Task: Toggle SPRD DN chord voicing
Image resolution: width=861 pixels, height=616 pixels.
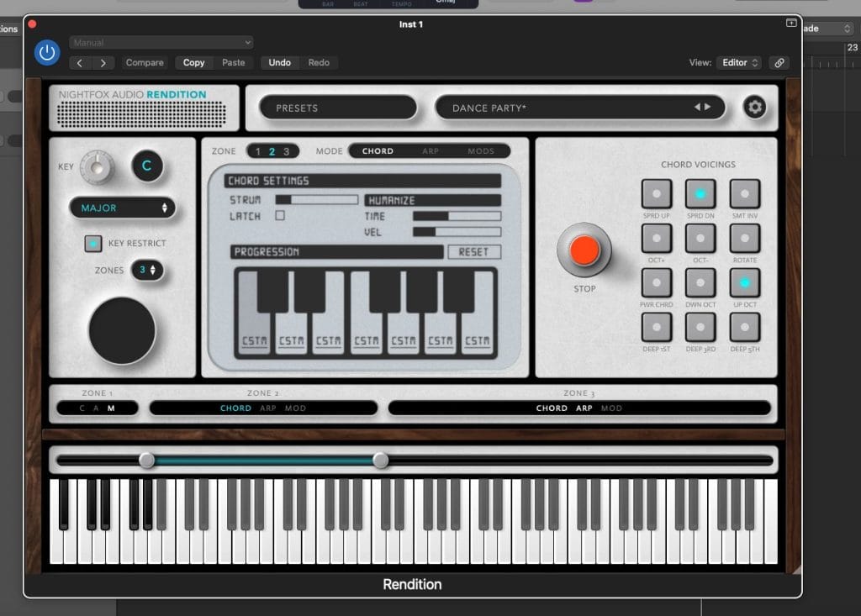Action: 700,194
